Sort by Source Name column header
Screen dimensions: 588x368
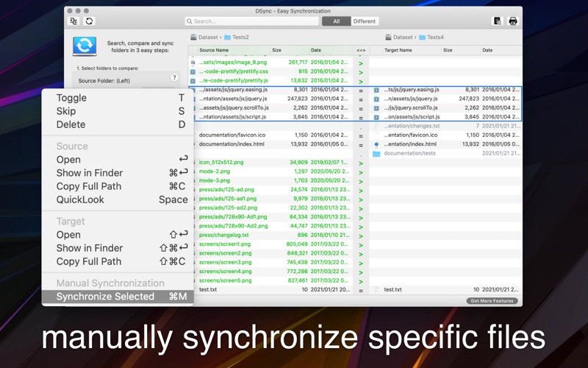tap(232, 50)
